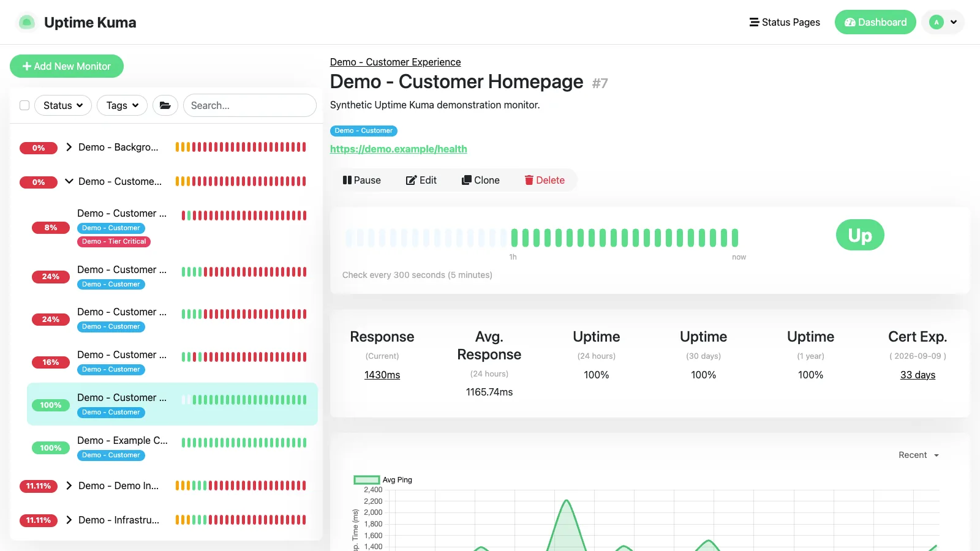Image resolution: width=980 pixels, height=551 pixels.
Task: Collapse the Demo - Custome... group
Action: [69, 181]
